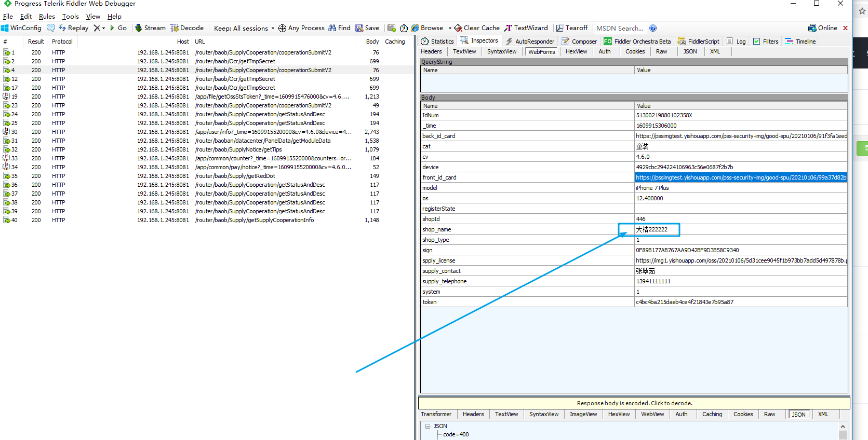The width and height of the screenshot is (868, 440).
Task: Click the Online status indicator
Action: 823,28
